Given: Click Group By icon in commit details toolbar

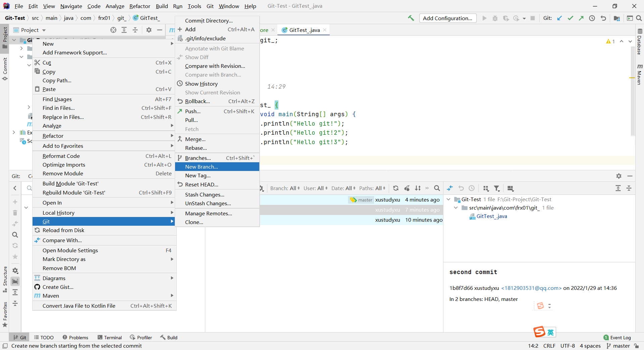Looking at the screenshot, I should [486, 188].
